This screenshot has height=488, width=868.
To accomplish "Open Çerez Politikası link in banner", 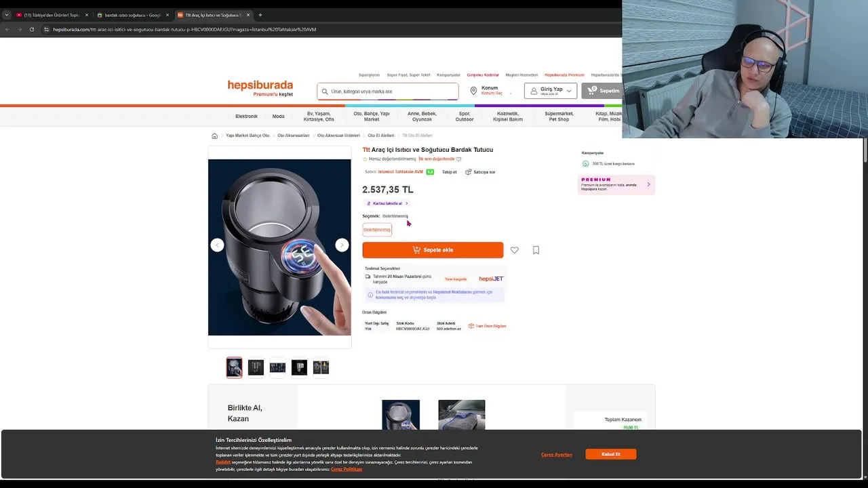I will click(x=347, y=469).
